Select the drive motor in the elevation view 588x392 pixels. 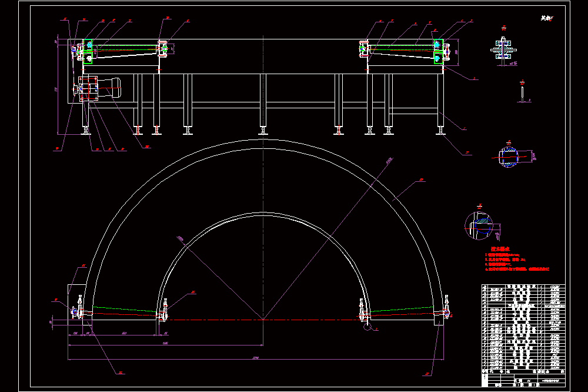pyautogui.click(x=109, y=88)
